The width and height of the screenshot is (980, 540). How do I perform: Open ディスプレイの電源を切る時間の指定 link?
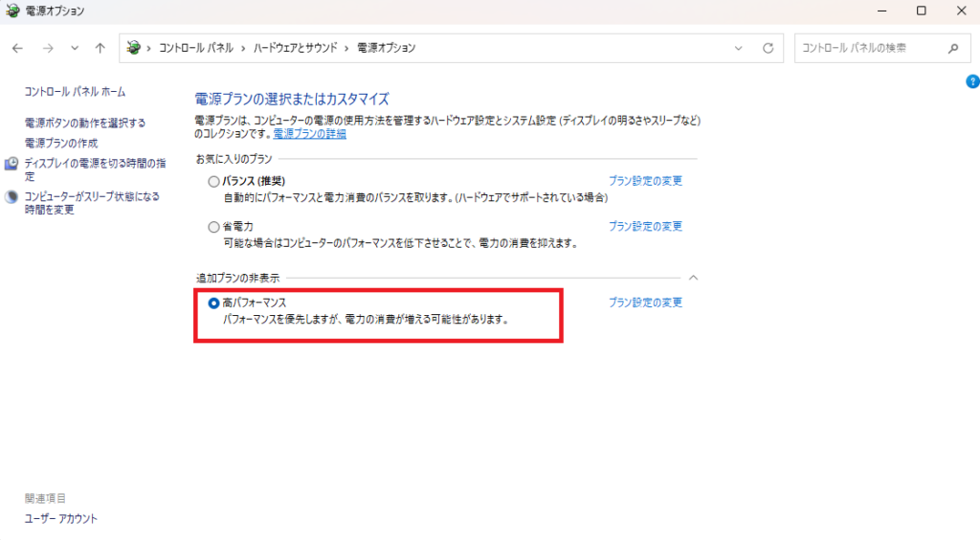[95, 169]
